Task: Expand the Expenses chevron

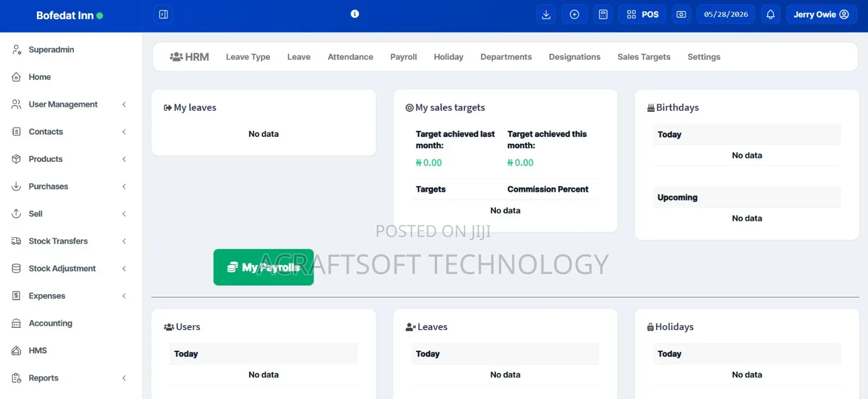Action: [x=124, y=296]
